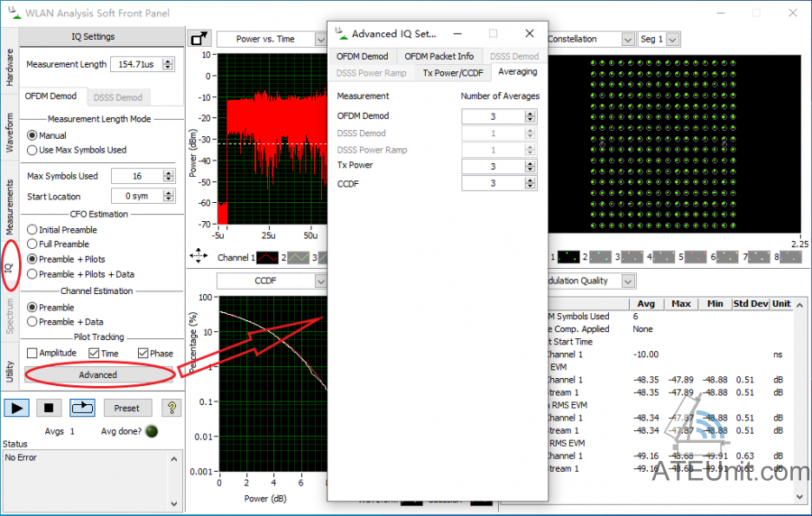The width and height of the screenshot is (812, 516).
Task: Click CCDF averages stepper
Action: pyautogui.click(x=530, y=183)
